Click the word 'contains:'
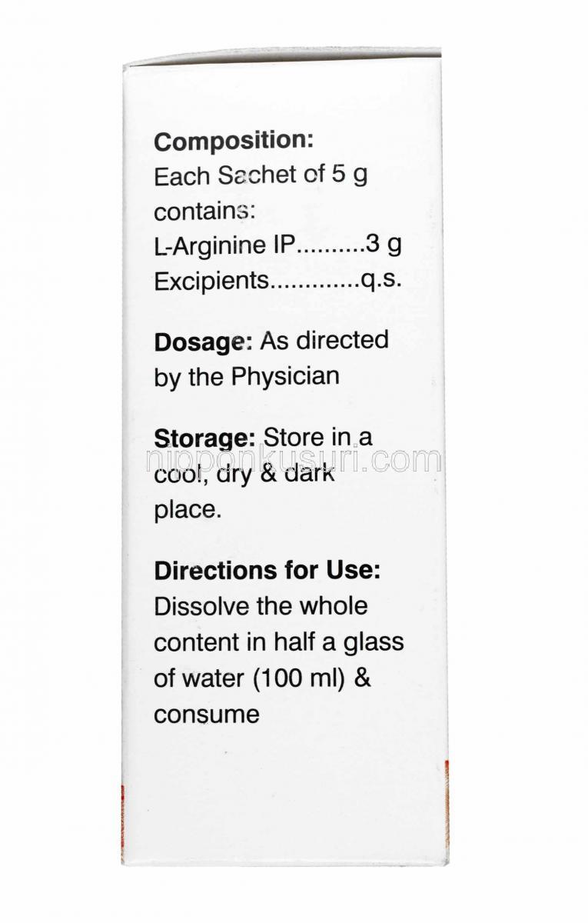 click(204, 211)
